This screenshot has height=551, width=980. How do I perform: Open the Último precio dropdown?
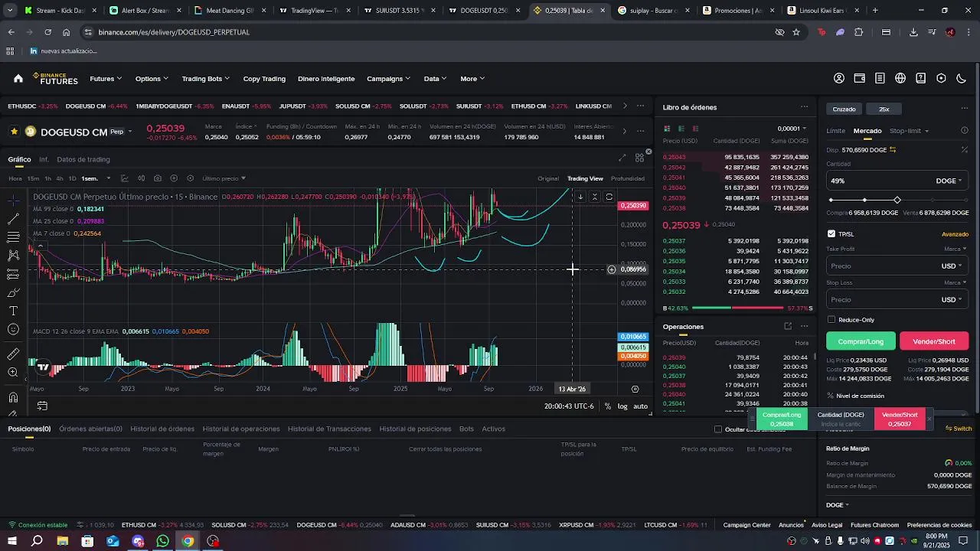click(x=224, y=178)
